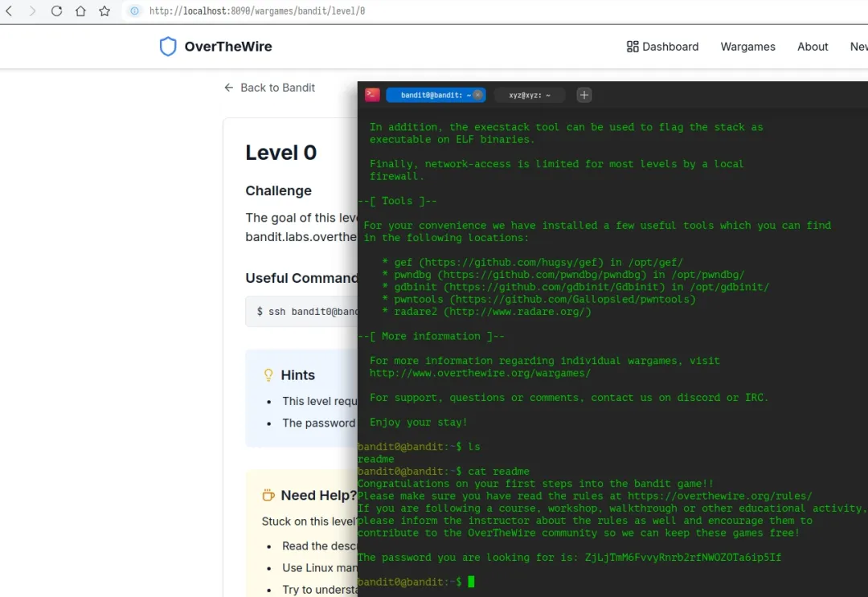Click the Hints heading text
Image resolution: width=868 pixels, height=597 pixels.
tap(298, 375)
